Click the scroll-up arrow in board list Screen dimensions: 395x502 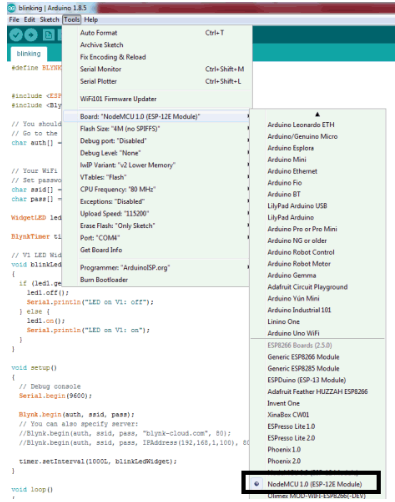click(x=317, y=114)
